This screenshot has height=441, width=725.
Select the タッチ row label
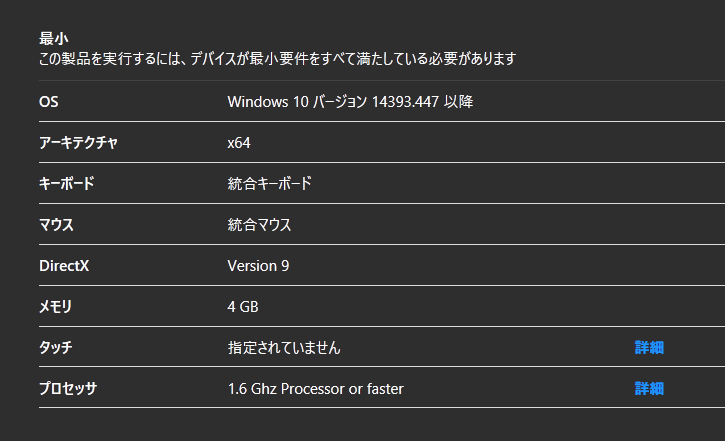point(55,347)
